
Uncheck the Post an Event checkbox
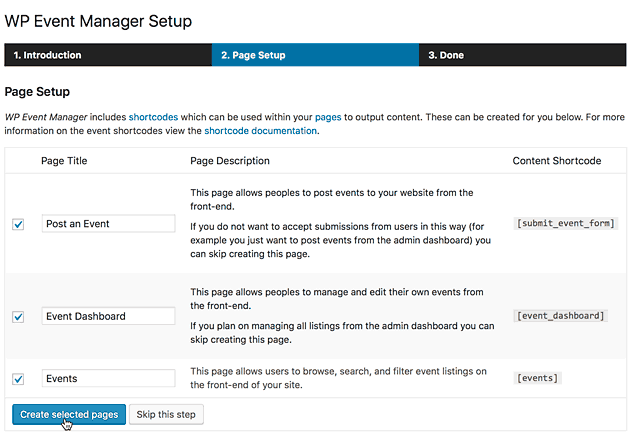click(x=18, y=224)
